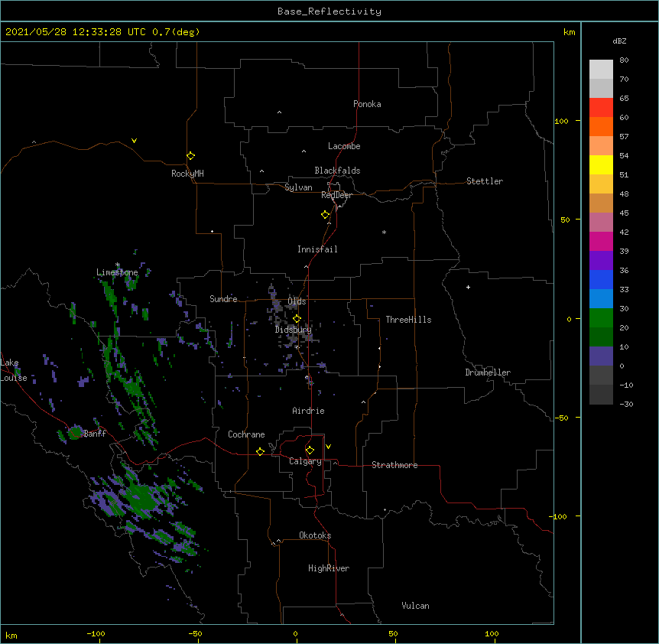Click the white 80 dBZ legend swatch

coord(601,70)
